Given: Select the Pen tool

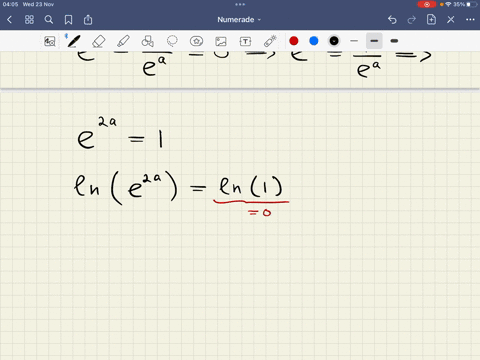Looking at the screenshot, I should 73,41.
